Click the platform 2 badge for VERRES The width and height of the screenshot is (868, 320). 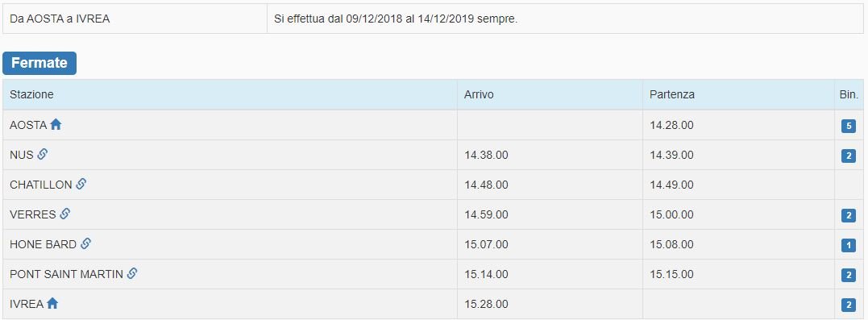tap(848, 215)
